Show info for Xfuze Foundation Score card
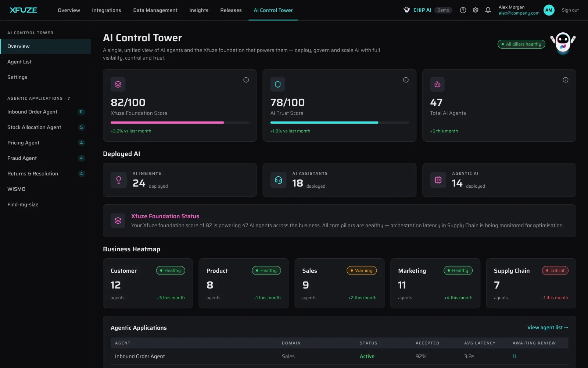The height and width of the screenshot is (368, 588). pos(246,80)
